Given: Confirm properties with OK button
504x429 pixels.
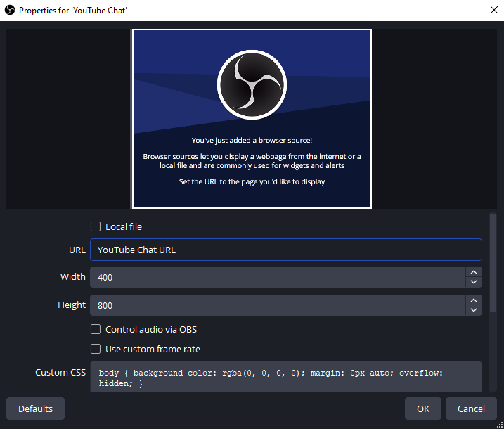Looking at the screenshot, I should pos(423,409).
